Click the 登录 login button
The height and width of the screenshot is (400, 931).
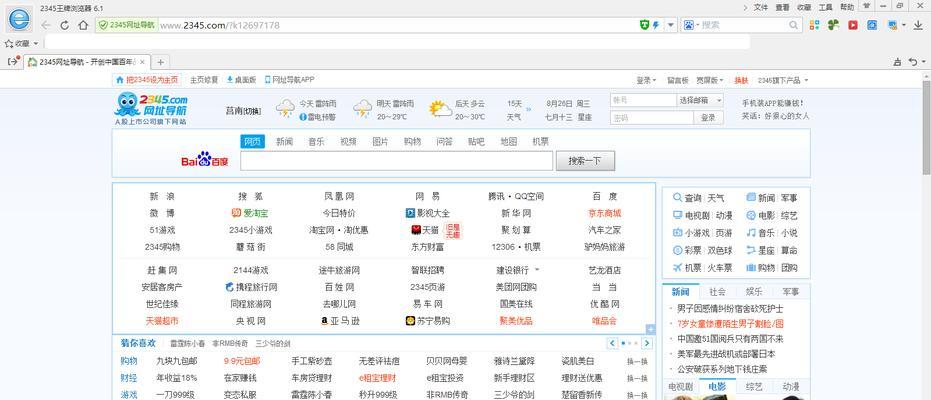(x=708, y=118)
